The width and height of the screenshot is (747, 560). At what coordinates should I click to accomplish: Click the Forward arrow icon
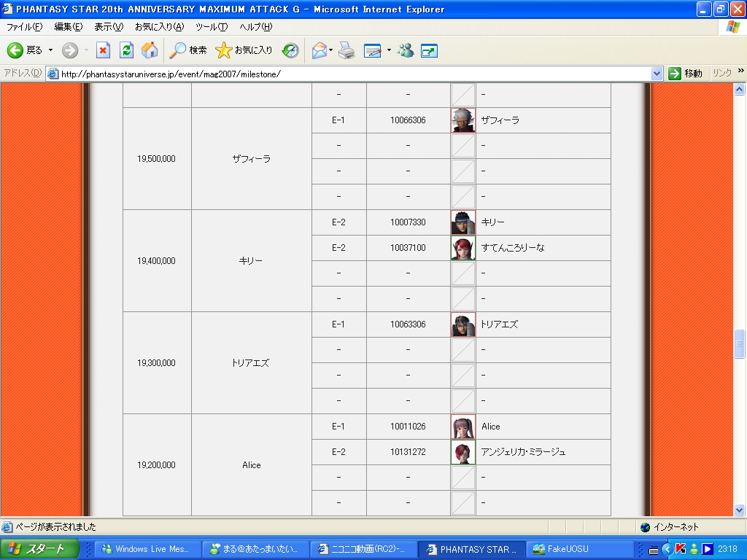(70, 50)
